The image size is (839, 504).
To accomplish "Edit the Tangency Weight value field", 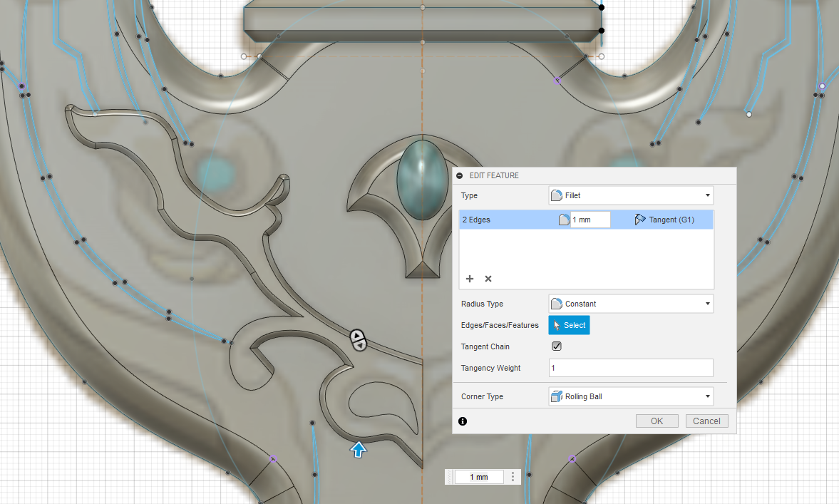I will [631, 368].
